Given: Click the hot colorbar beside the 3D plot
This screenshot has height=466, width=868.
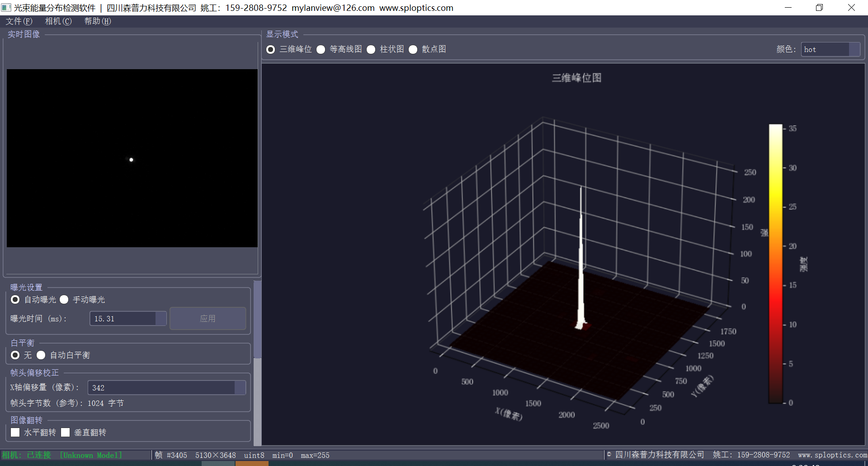Looking at the screenshot, I should 775,264.
